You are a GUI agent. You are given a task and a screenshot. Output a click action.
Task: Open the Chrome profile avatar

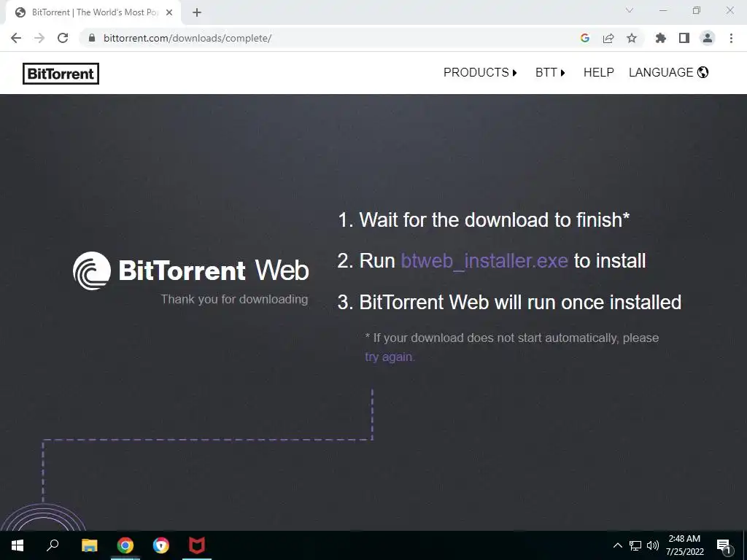click(708, 38)
